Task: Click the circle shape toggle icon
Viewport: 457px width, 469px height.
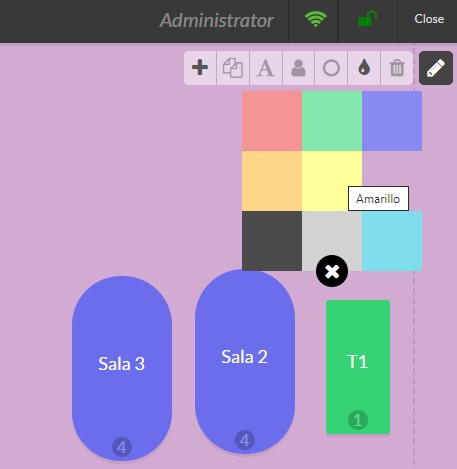Action: tap(331, 68)
